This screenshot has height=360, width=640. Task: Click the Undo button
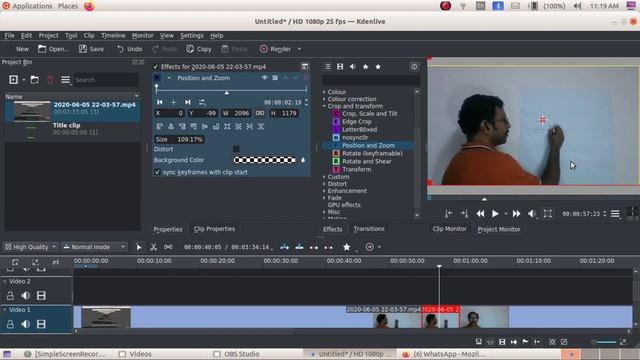point(129,49)
